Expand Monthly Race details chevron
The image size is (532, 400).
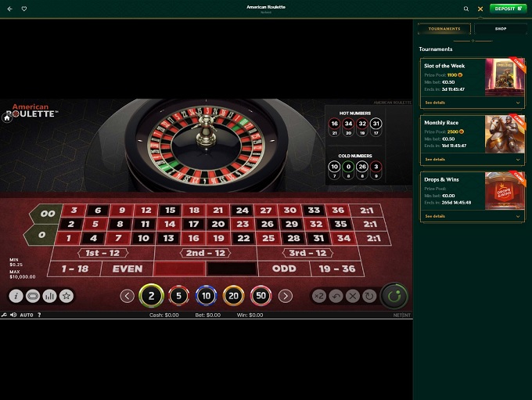pos(518,159)
